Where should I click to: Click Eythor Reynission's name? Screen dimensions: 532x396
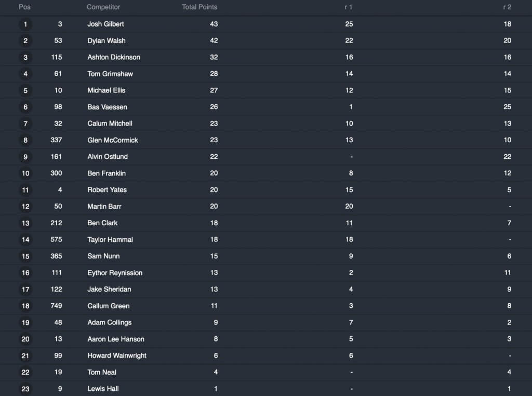115,273
